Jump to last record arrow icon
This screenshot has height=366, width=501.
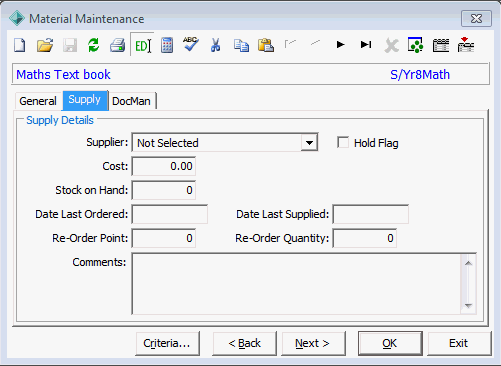pyautogui.click(x=366, y=44)
